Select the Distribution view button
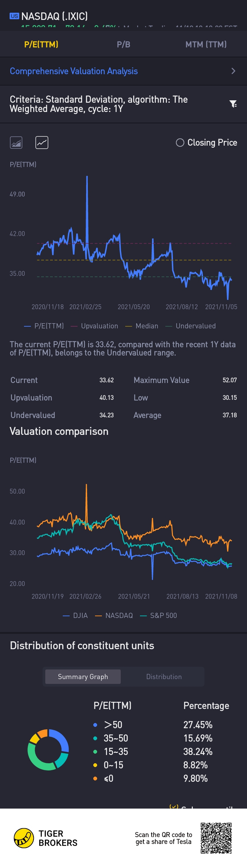This screenshot has width=247, height=868. pyautogui.click(x=164, y=677)
